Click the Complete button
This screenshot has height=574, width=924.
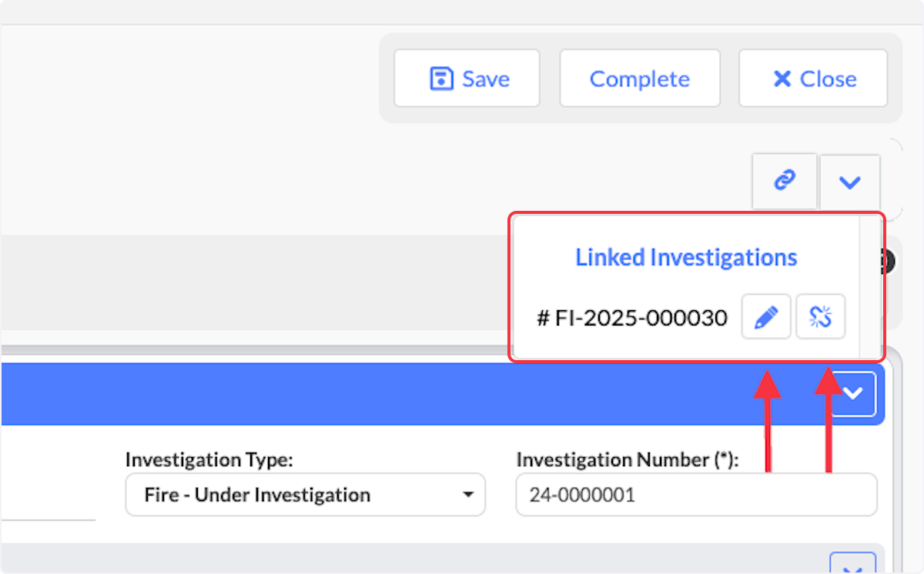(x=640, y=78)
